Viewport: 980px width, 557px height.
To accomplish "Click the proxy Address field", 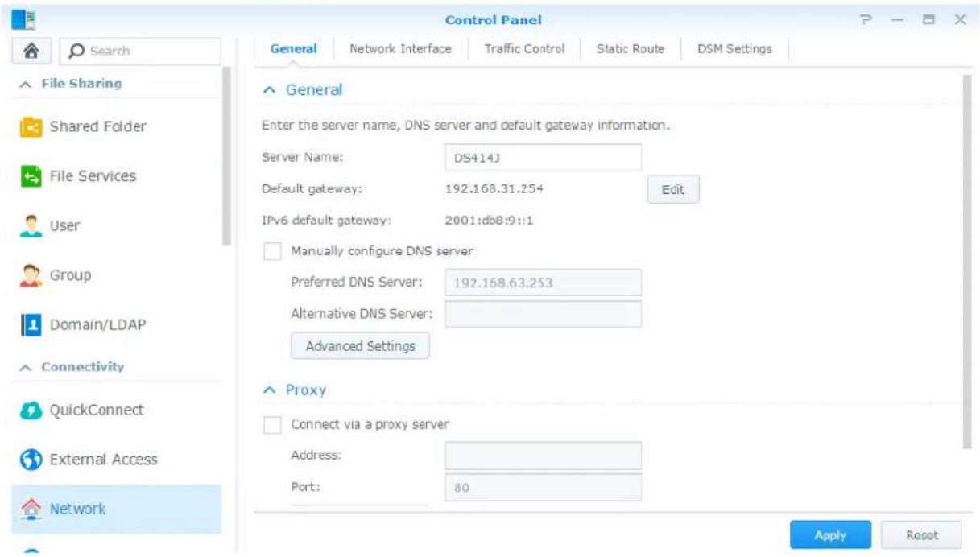I will pos(543,456).
